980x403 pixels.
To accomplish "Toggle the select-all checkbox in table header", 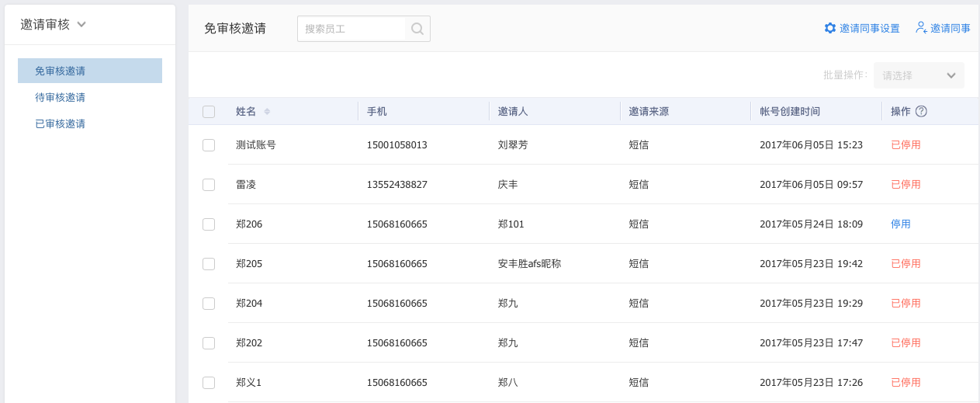I will pyautogui.click(x=209, y=111).
